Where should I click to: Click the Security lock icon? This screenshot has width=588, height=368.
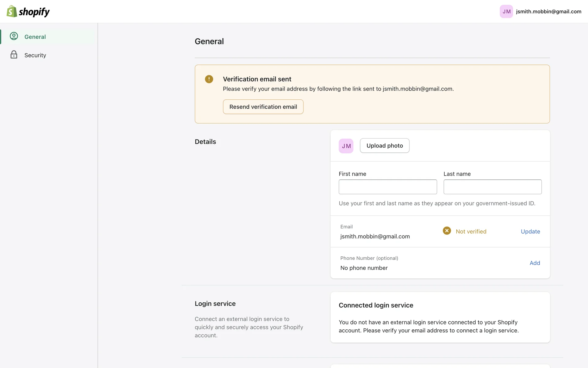point(14,55)
